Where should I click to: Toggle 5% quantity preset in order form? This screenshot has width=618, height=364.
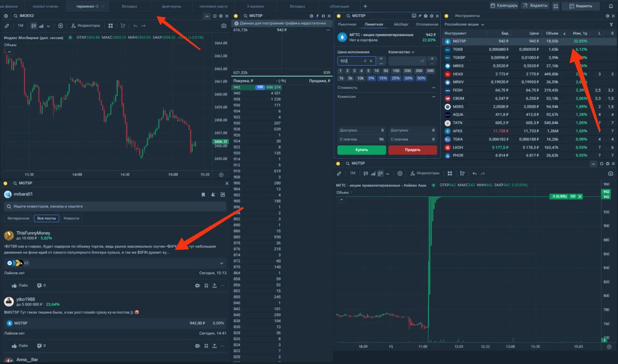coord(371,78)
